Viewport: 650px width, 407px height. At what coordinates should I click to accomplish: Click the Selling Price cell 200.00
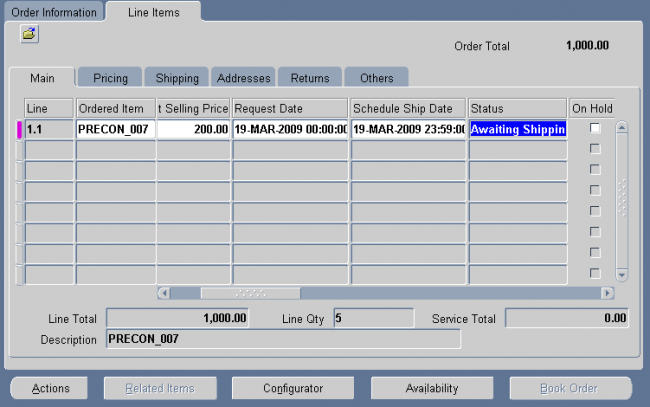pyautogui.click(x=193, y=129)
